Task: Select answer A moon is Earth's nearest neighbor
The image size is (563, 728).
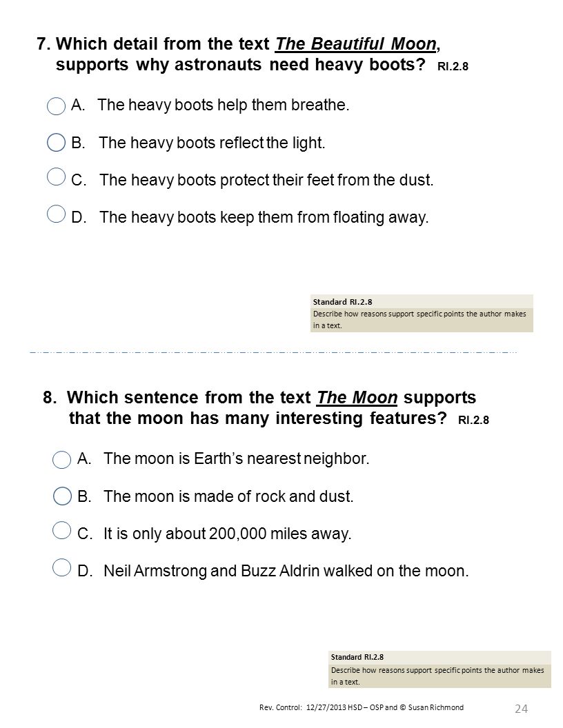Action: 62,460
